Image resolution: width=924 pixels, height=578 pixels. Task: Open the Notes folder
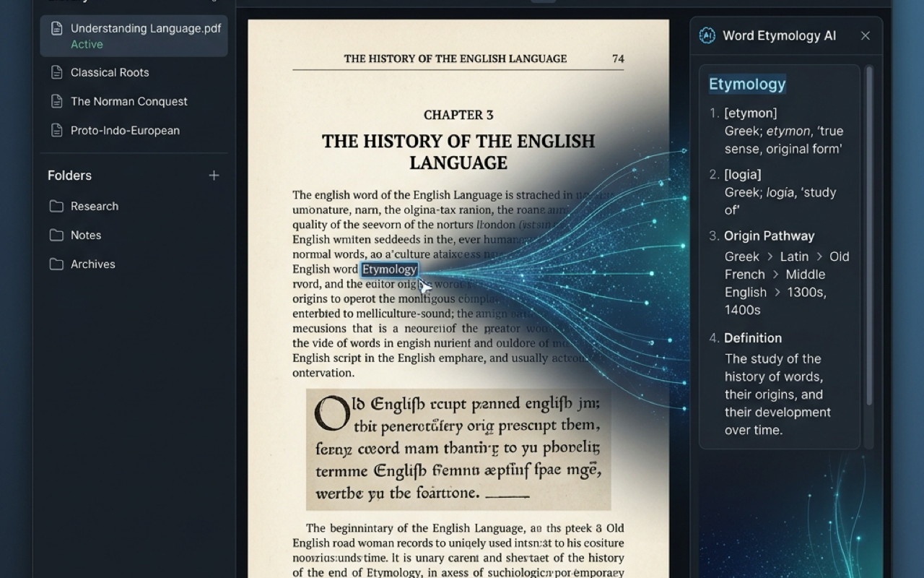click(86, 235)
